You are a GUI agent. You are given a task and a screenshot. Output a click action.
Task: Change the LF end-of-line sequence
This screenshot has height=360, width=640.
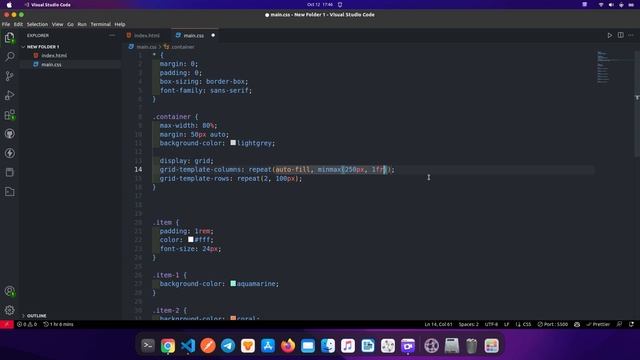click(x=507, y=324)
